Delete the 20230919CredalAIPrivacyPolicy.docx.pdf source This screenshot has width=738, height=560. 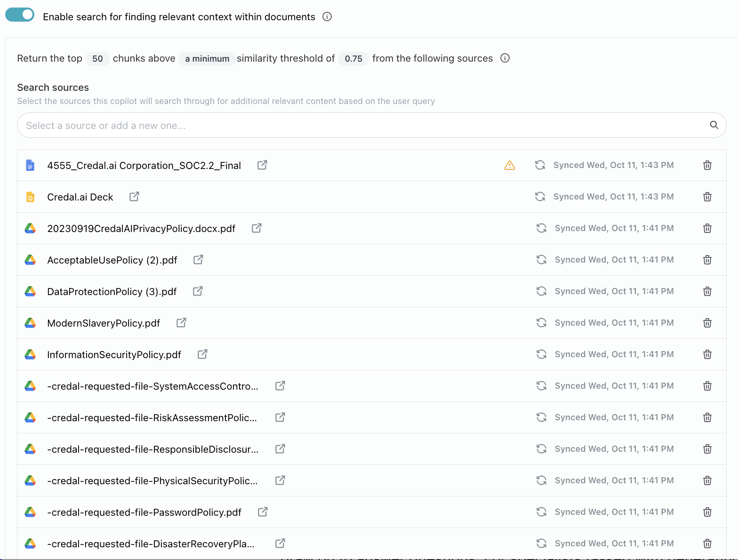[707, 228]
